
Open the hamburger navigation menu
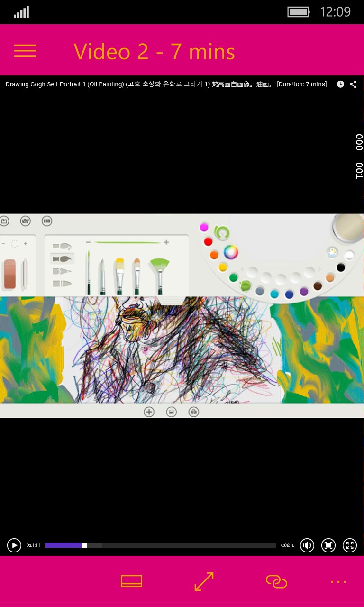(x=25, y=51)
